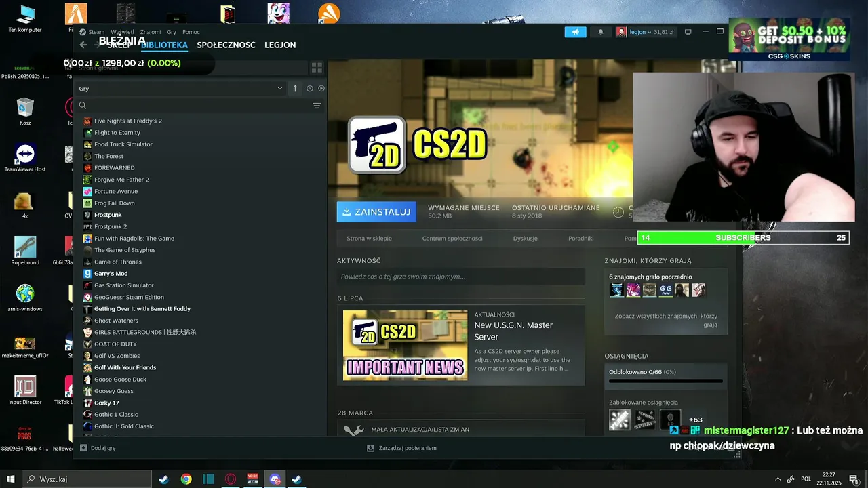Select Golf VS Zombies entry
868x488 pixels.
click(x=117, y=356)
